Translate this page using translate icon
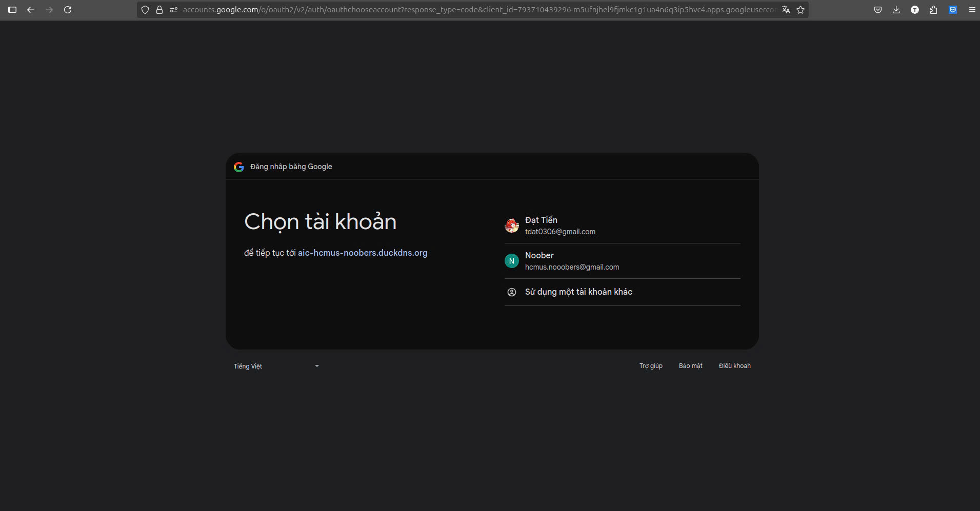 click(x=786, y=10)
